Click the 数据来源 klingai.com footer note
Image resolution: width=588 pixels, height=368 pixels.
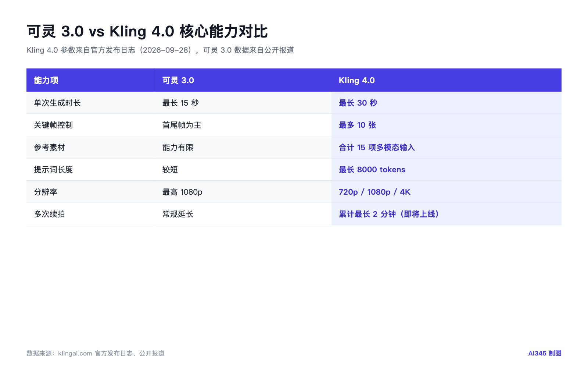tap(96, 353)
